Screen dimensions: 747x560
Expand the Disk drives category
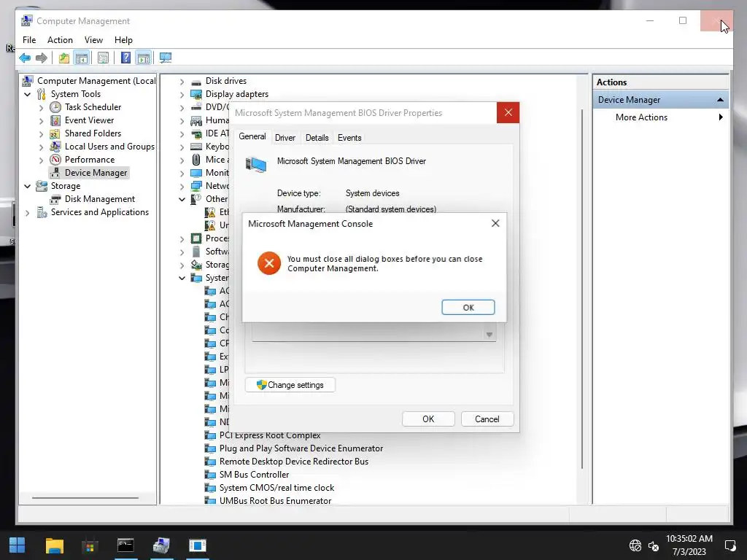(182, 82)
